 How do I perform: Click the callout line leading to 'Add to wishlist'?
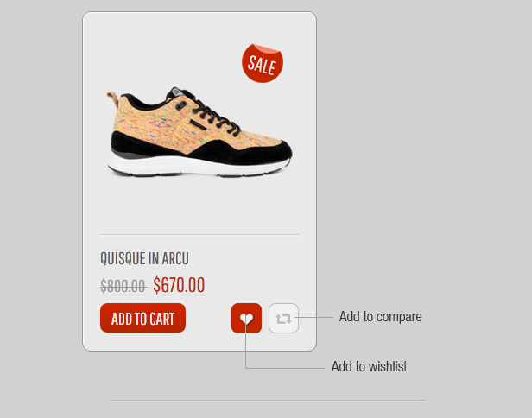(285, 368)
